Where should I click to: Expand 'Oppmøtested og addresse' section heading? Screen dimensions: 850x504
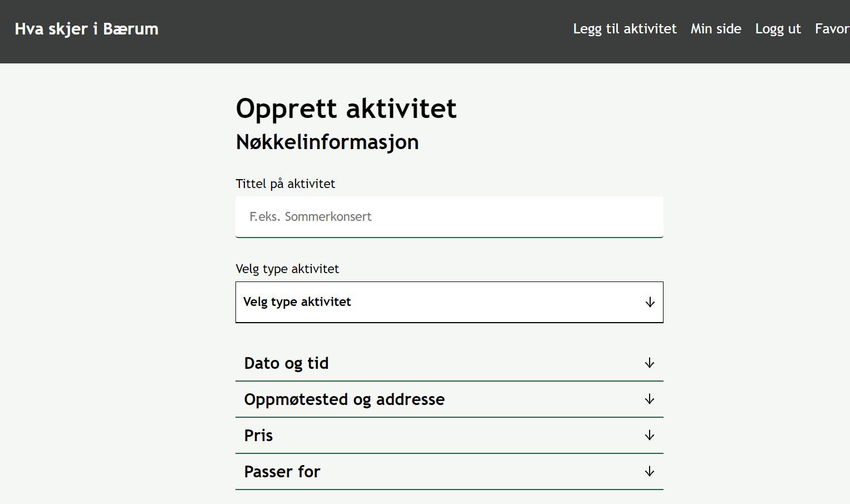tap(344, 399)
